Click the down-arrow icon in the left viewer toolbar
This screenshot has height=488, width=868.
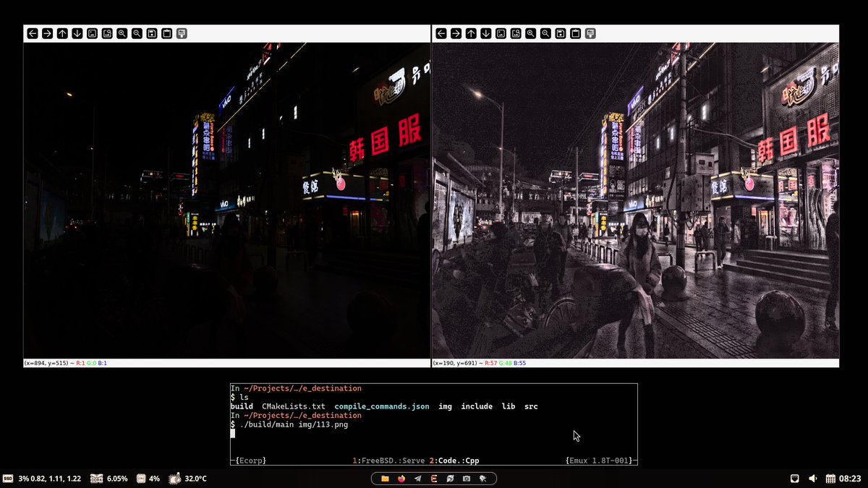pos(77,33)
